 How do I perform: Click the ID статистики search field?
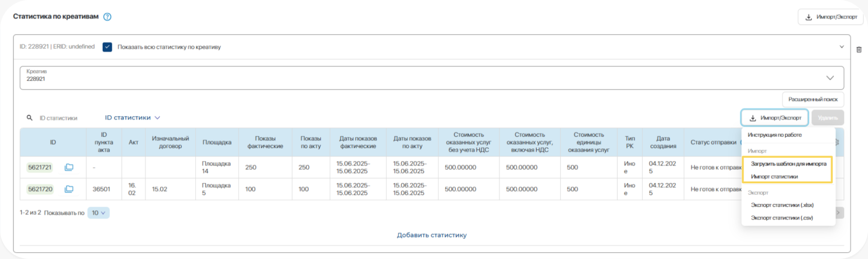59,118
